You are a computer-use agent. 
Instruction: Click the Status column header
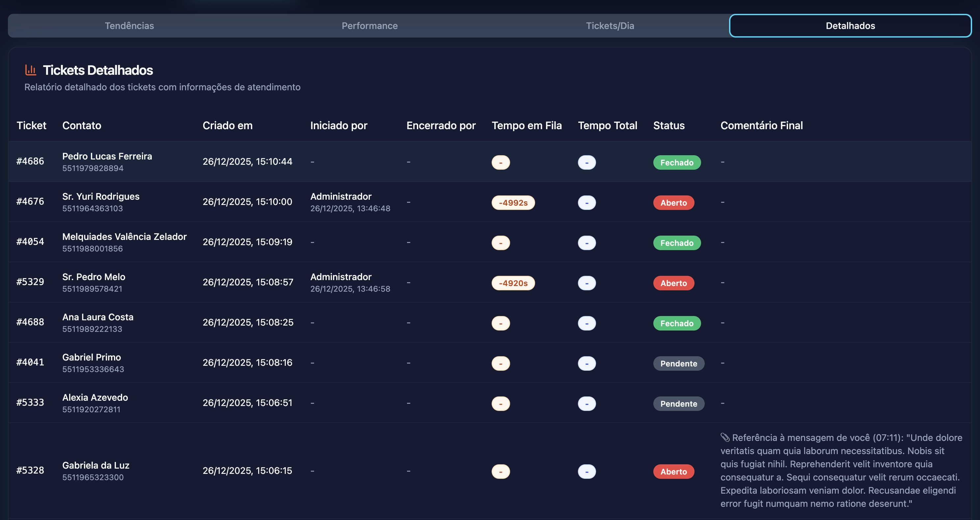click(x=668, y=126)
